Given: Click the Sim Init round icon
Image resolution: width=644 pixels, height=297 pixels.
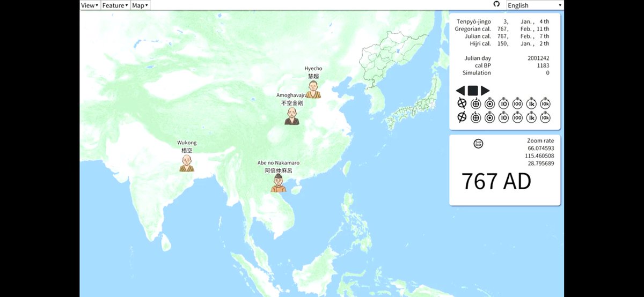Looking at the screenshot, I should (x=478, y=144).
